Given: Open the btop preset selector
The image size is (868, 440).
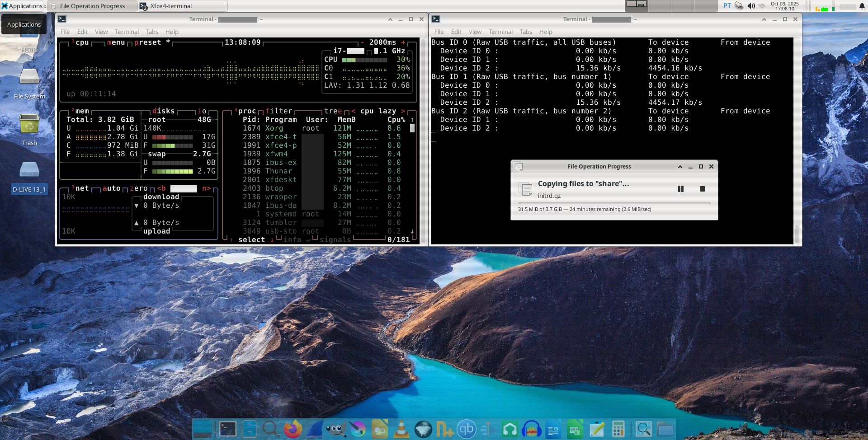Looking at the screenshot, I should (x=147, y=42).
